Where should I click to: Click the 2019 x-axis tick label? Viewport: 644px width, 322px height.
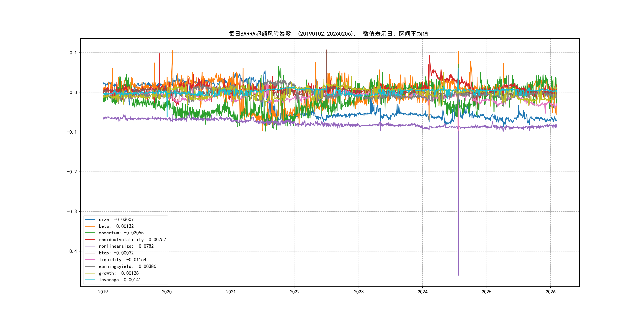pyautogui.click(x=103, y=292)
